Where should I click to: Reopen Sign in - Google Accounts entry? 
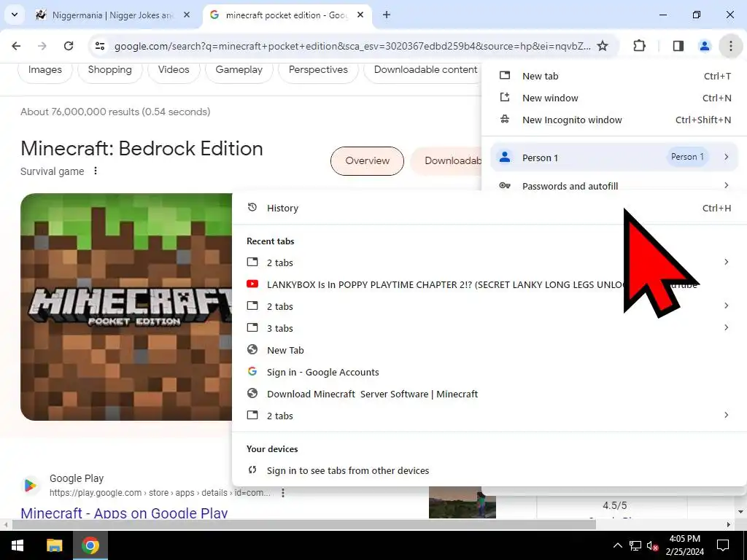(x=489, y=372)
